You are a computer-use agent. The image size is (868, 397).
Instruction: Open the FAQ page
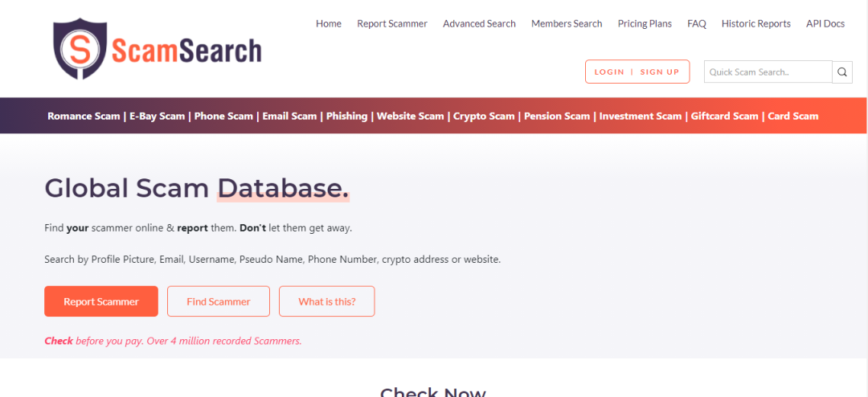(x=697, y=24)
